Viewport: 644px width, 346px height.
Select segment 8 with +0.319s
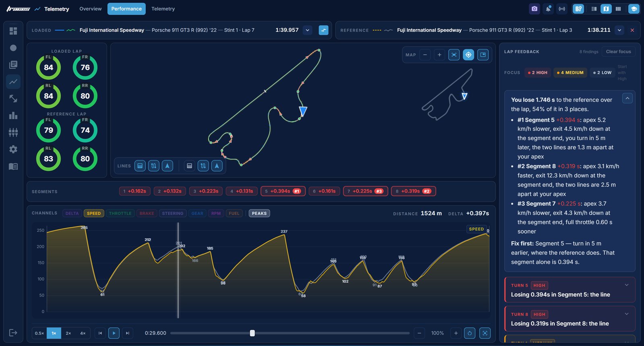pyautogui.click(x=413, y=191)
